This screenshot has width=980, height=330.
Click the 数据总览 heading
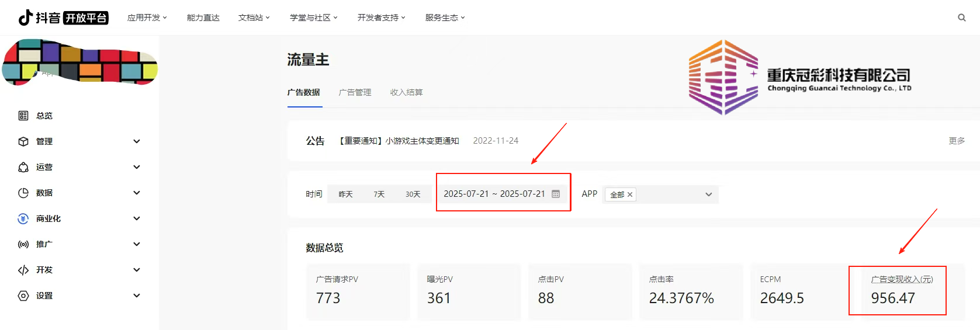325,248
